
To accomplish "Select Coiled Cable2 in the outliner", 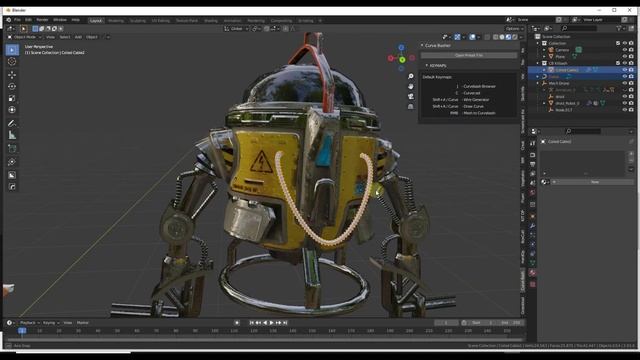I will tap(567, 70).
